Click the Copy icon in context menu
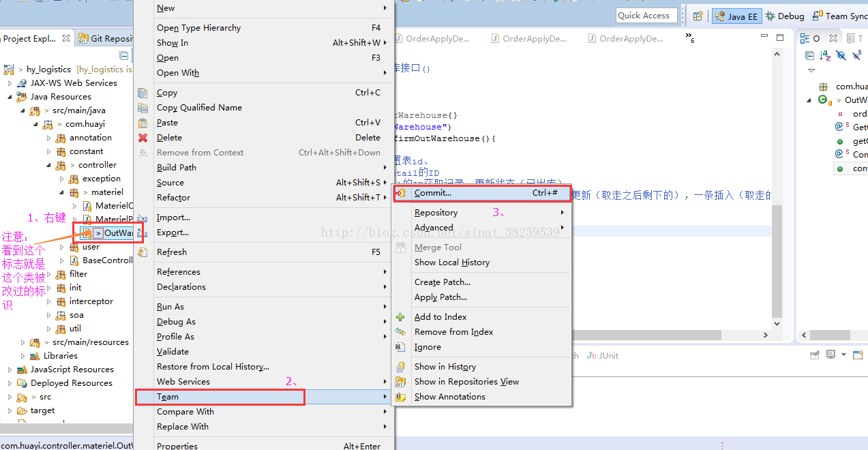The width and height of the screenshot is (868, 450). [x=143, y=93]
